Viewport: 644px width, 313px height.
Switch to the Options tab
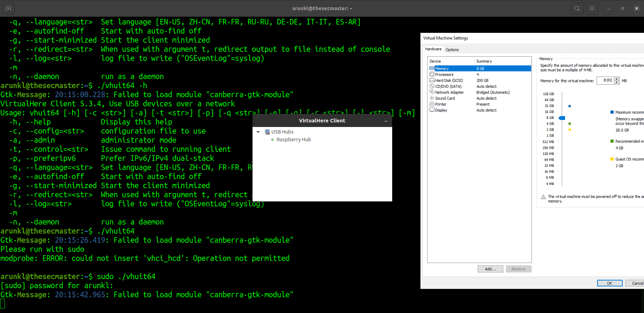pos(452,50)
